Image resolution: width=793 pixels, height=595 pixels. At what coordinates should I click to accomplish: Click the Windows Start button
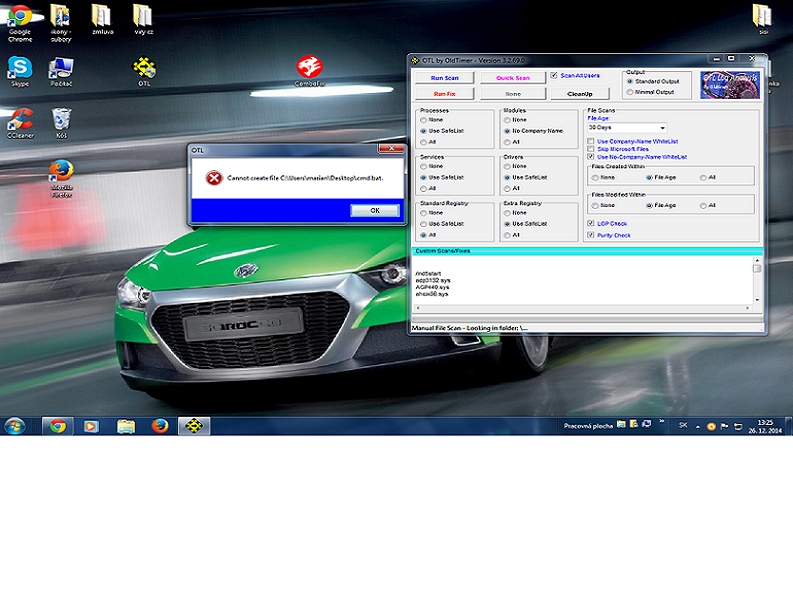coord(15,425)
